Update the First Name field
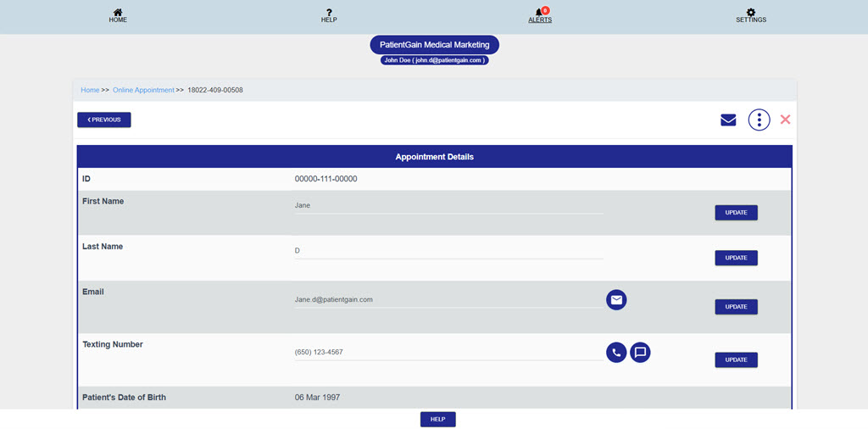The height and width of the screenshot is (429, 868). pyautogui.click(x=736, y=213)
